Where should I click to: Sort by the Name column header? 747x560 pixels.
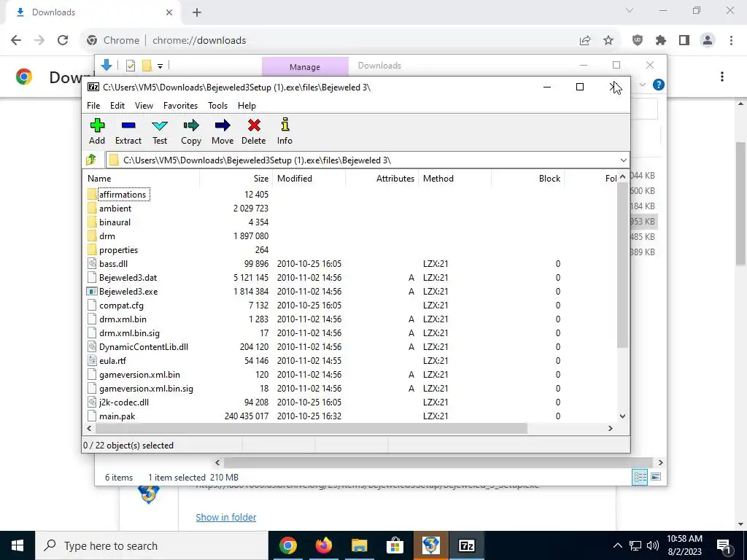(x=142, y=179)
